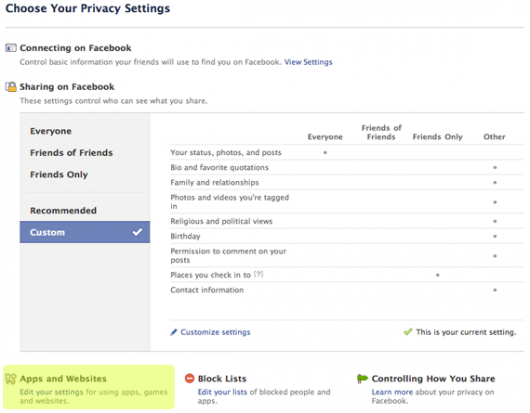
Task: Click row 'Permission to comment on your posts'
Action: [347, 256]
